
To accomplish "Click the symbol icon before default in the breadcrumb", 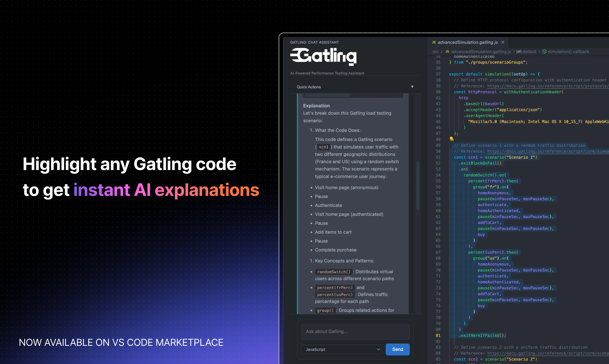I will (519, 51).
